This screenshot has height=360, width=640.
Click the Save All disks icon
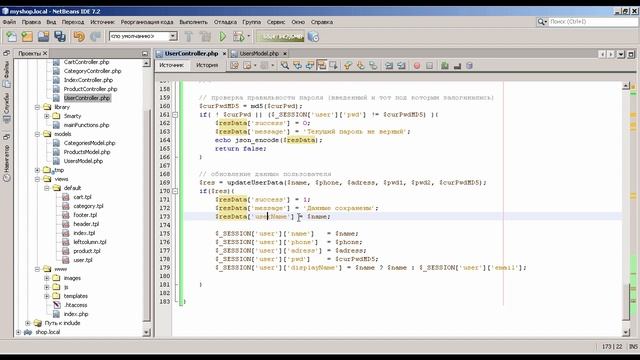point(60,37)
